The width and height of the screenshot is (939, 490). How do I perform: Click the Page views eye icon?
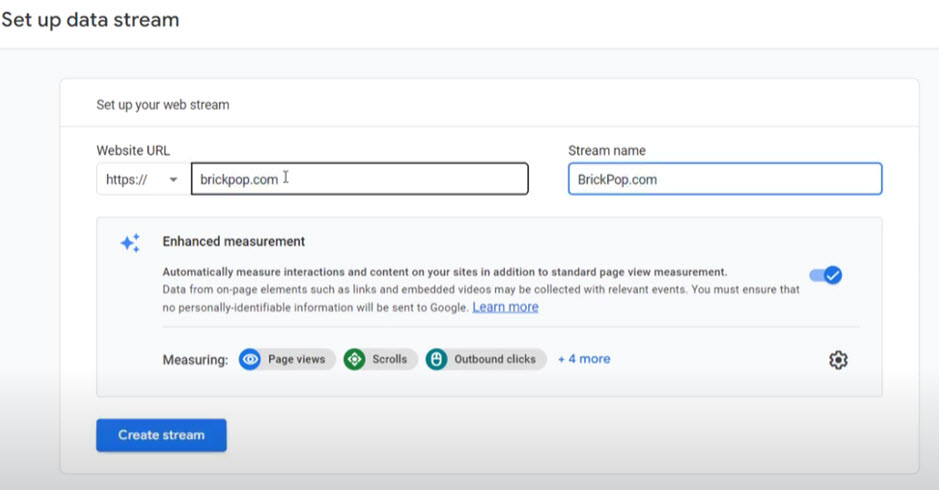pyautogui.click(x=250, y=360)
